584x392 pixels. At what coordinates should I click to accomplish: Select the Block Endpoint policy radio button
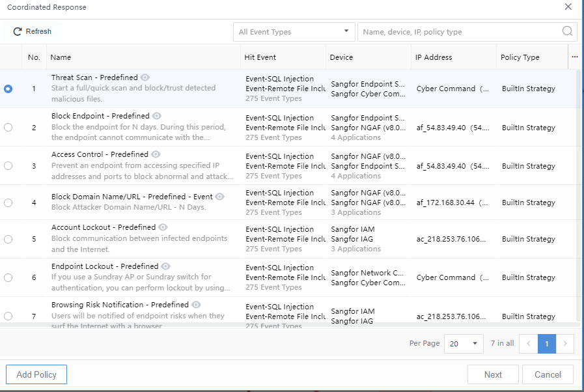pyautogui.click(x=8, y=128)
